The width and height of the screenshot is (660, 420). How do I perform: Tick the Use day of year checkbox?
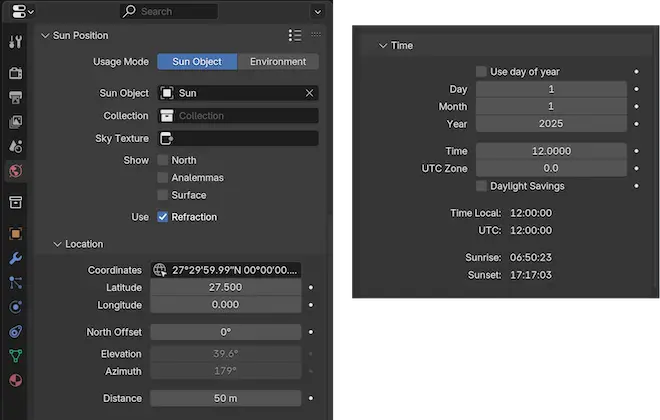[482, 72]
